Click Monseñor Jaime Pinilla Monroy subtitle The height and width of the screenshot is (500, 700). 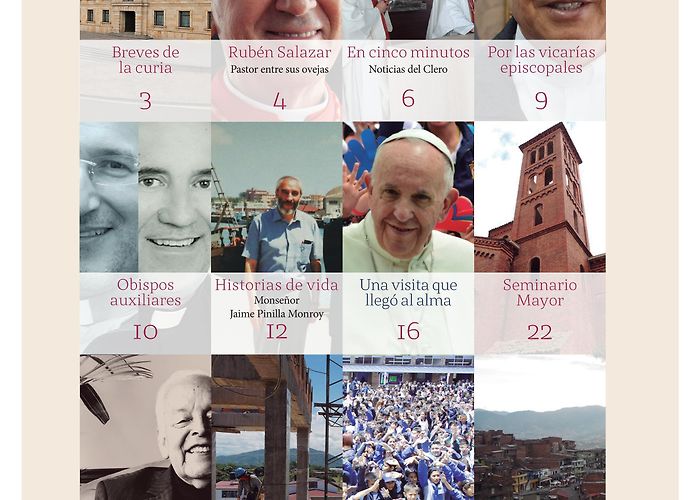(277, 307)
